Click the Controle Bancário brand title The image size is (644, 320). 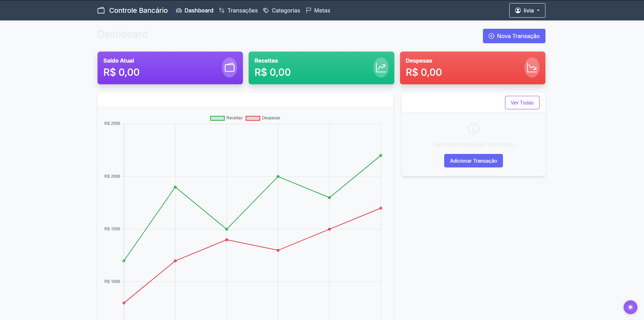138,10
